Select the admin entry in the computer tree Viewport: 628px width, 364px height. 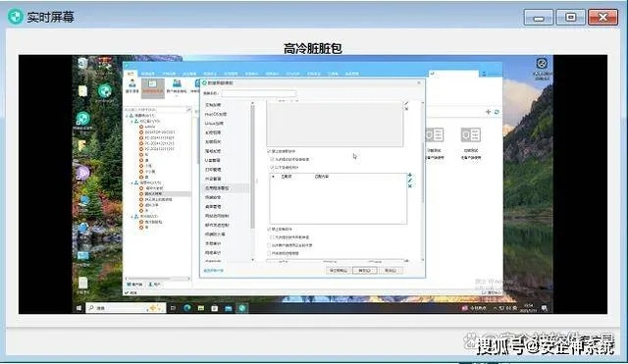150,127
